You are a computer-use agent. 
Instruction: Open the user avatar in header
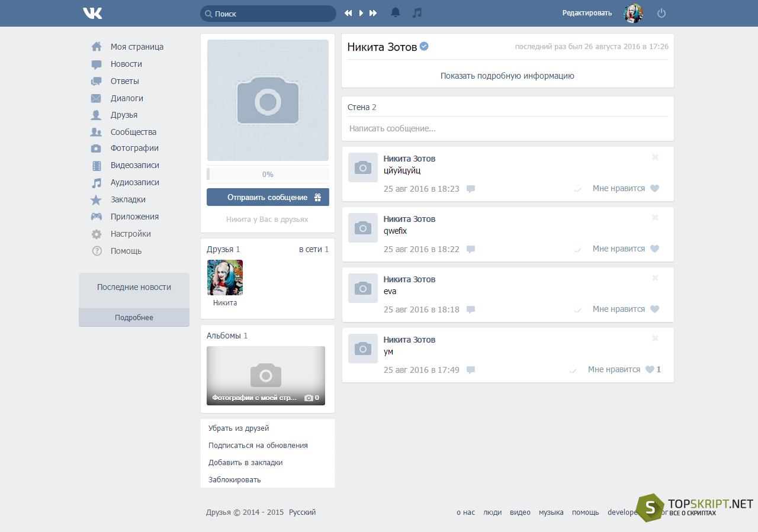coord(634,13)
